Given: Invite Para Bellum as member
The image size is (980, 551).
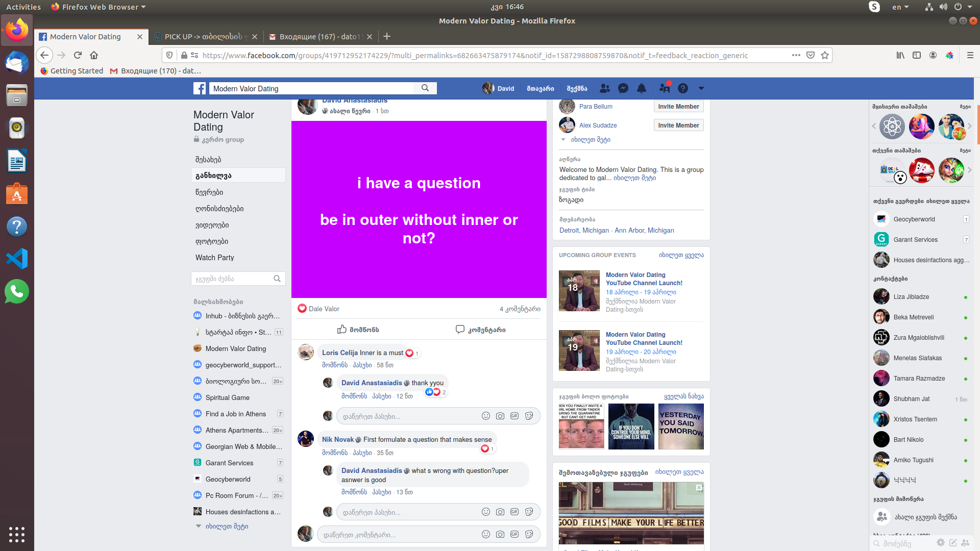Looking at the screenshot, I should (678, 107).
